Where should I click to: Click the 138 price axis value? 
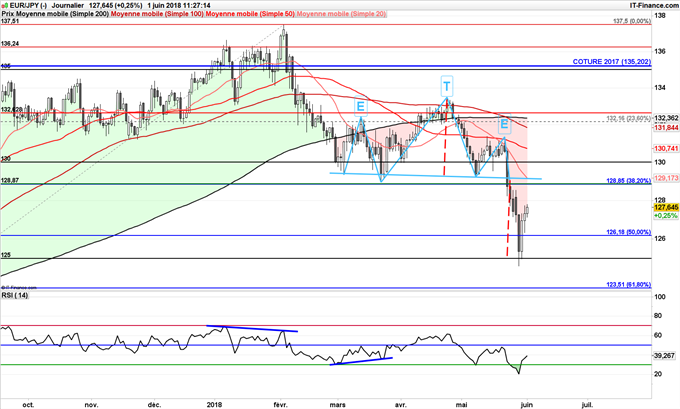660,16
